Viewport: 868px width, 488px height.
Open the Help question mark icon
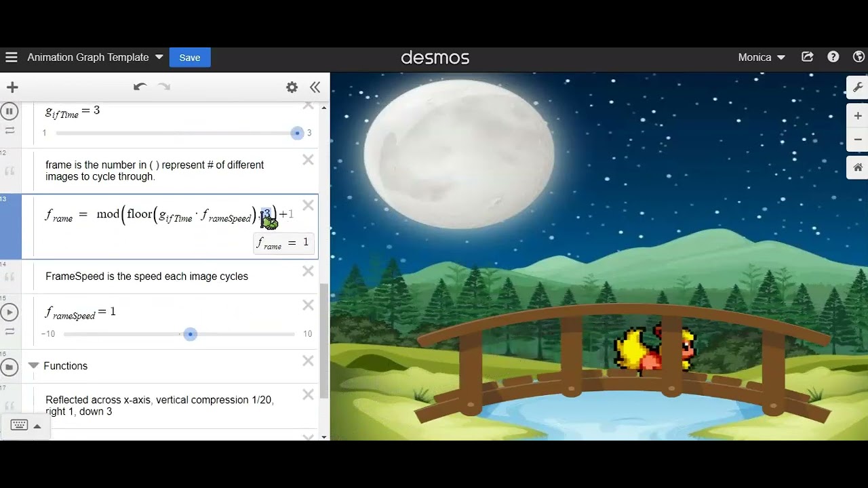(833, 58)
